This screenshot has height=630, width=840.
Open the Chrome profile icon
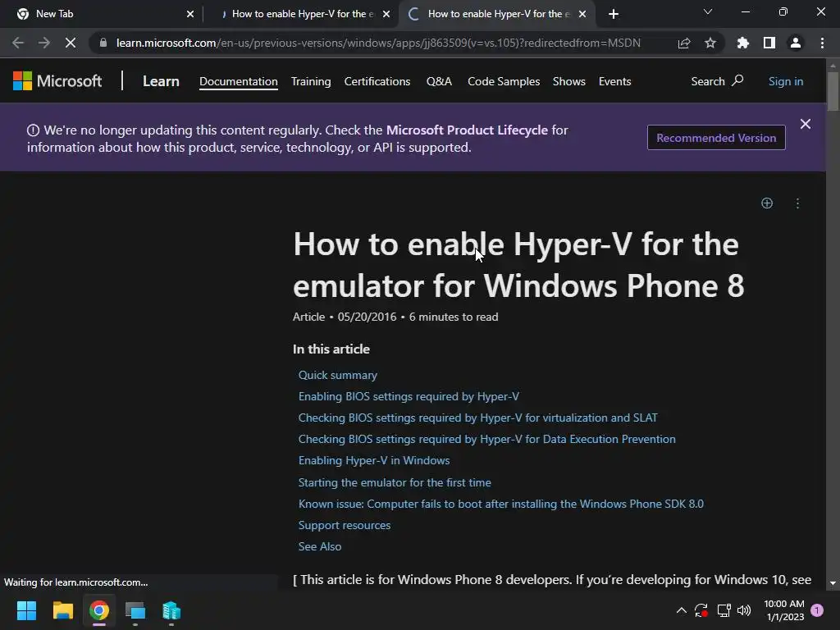pos(796,43)
